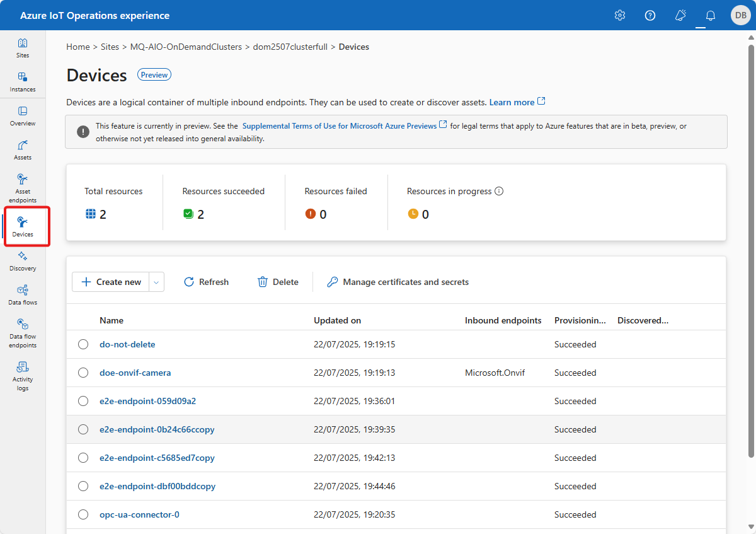Select the e2e-endpoint-0b24c66ccopy row radio button
Screen dimensions: 756x534
tap(83, 429)
